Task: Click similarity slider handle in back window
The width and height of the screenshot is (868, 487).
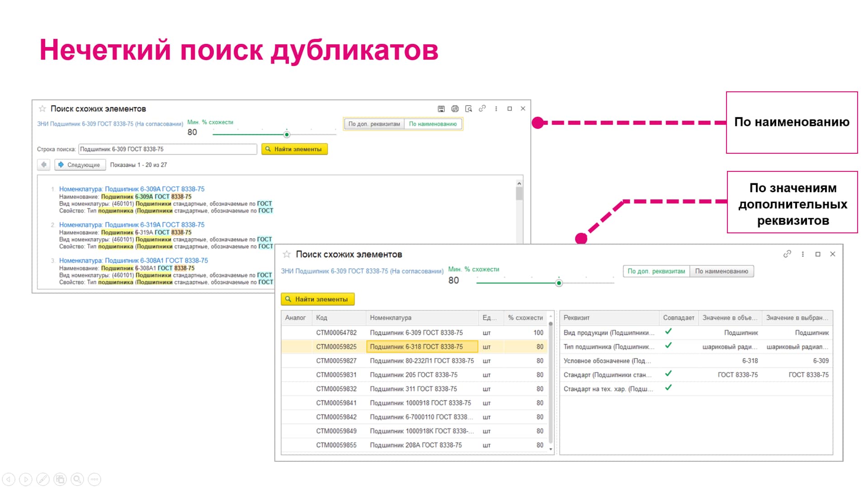Action: (x=287, y=135)
